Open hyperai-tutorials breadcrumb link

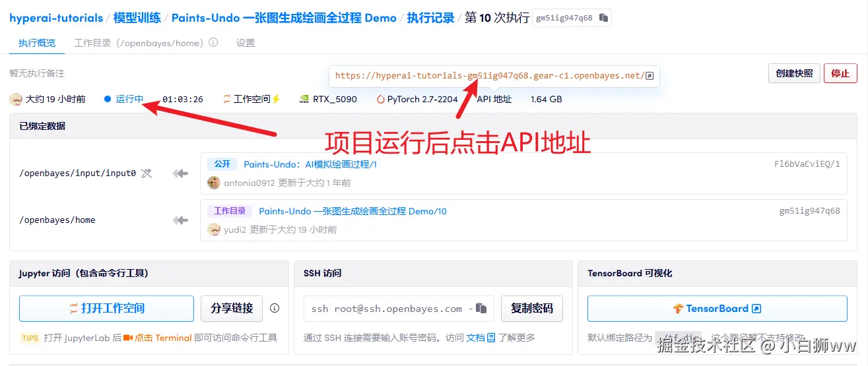[56, 18]
